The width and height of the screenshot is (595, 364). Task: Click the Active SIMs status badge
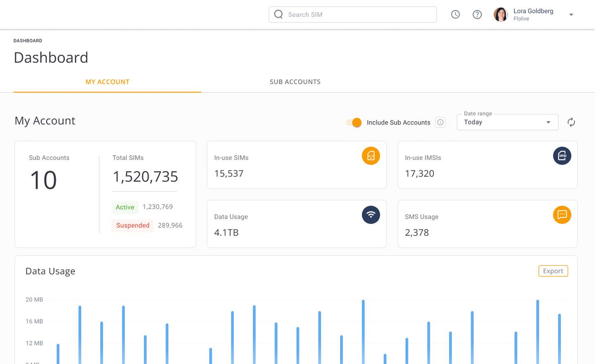[x=125, y=207]
